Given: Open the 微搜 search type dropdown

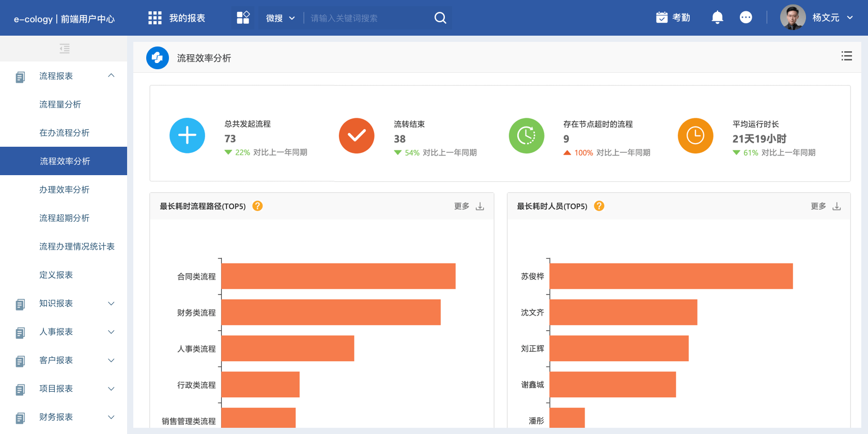Looking at the screenshot, I should (x=280, y=18).
